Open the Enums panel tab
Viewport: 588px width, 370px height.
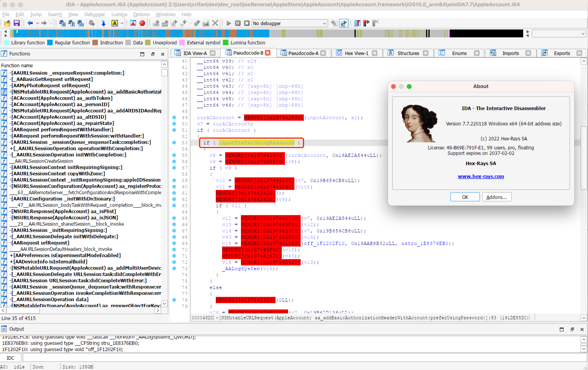(458, 53)
